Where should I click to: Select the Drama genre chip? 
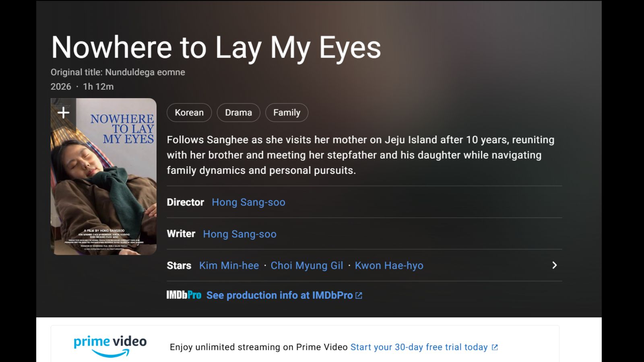239,113
